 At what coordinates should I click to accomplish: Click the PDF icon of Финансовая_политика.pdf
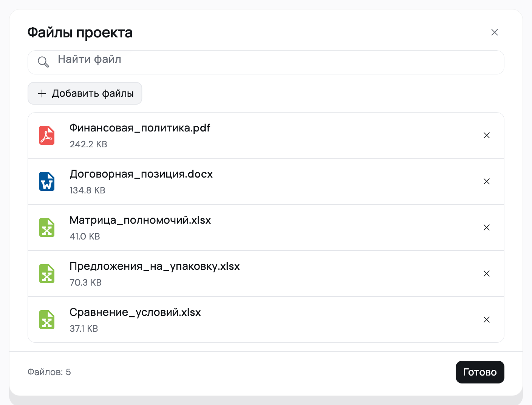point(47,135)
